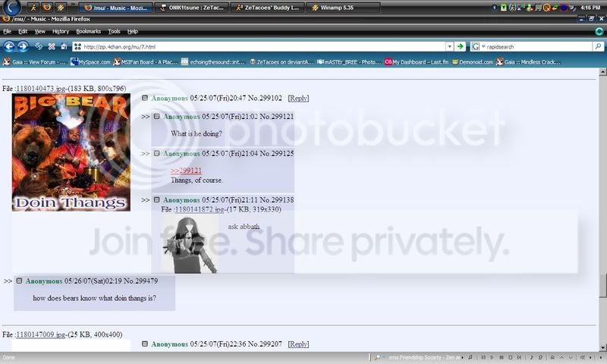Viewport: 607px width, 364px height.
Task: Click the scrollbar down arrow
Action: 602,347
